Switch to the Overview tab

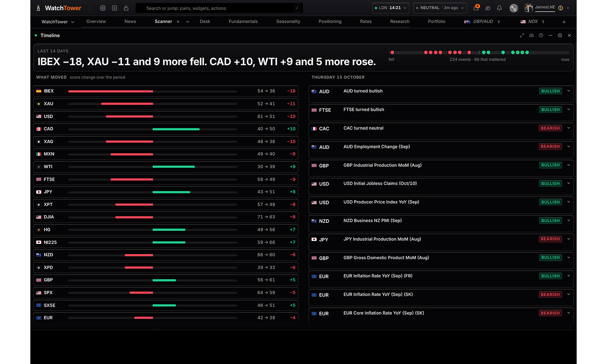[x=96, y=21]
